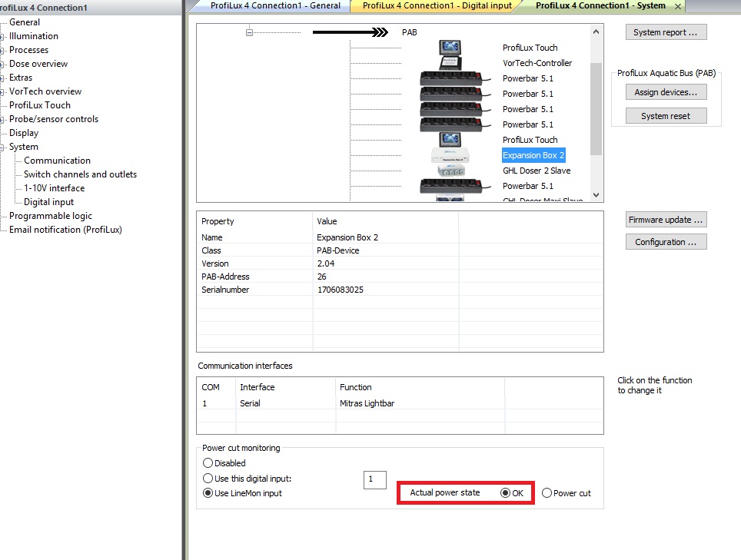
Task: Open Display in the navigation tree
Action: (x=24, y=133)
